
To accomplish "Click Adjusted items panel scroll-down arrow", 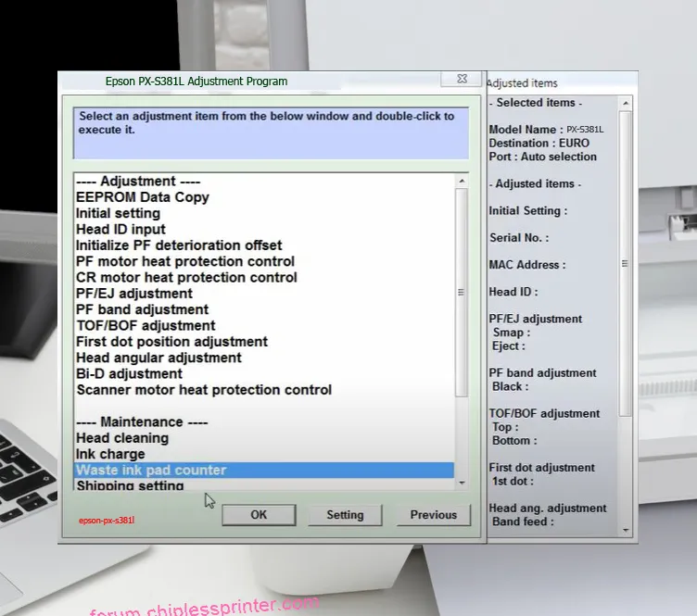I will pos(626,530).
